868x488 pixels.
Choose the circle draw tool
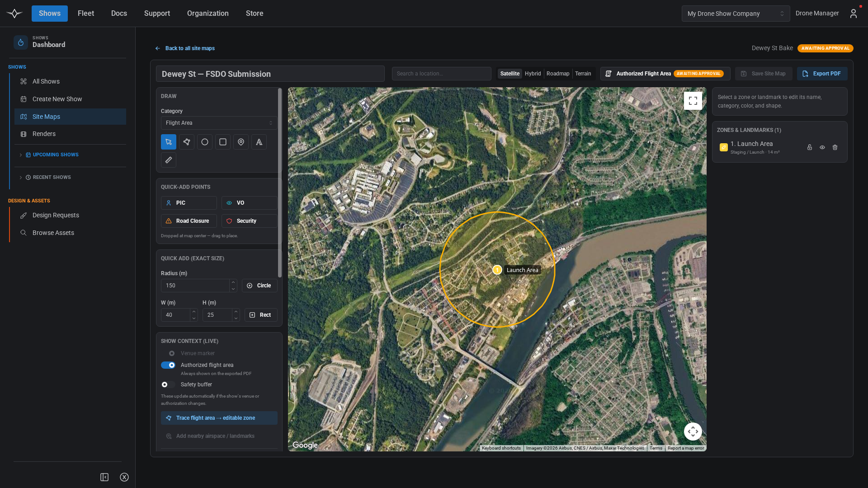coord(205,142)
